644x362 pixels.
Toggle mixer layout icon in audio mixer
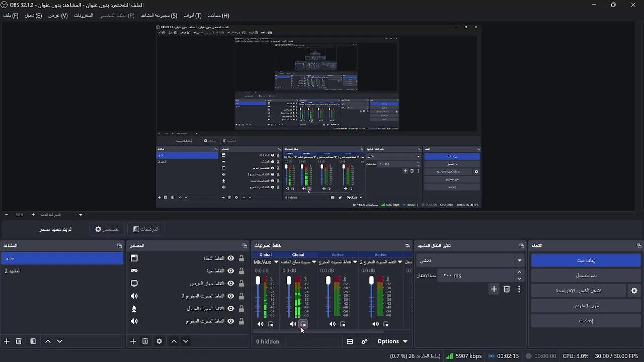click(350, 341)
